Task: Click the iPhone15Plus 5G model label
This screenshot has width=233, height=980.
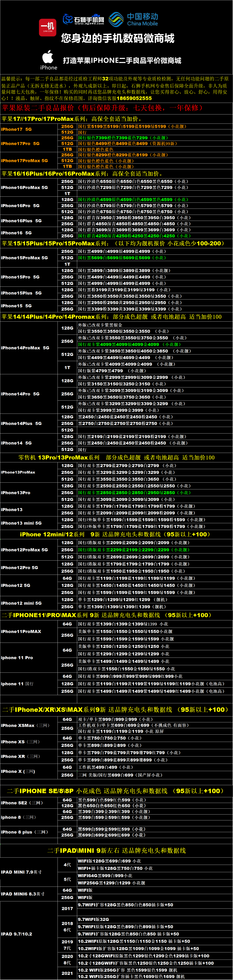Action: click(x=21, y=293)
